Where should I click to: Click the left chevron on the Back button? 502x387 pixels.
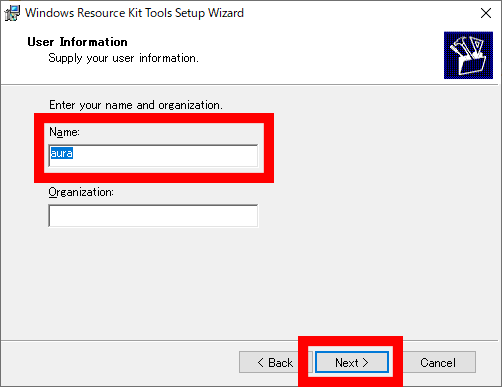pyautogui.click(x=261, y=362)
